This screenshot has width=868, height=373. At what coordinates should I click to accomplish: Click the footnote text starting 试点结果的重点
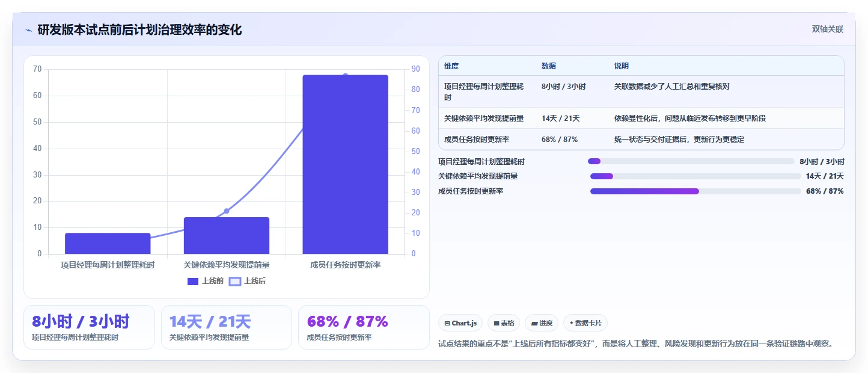point(637,344)
